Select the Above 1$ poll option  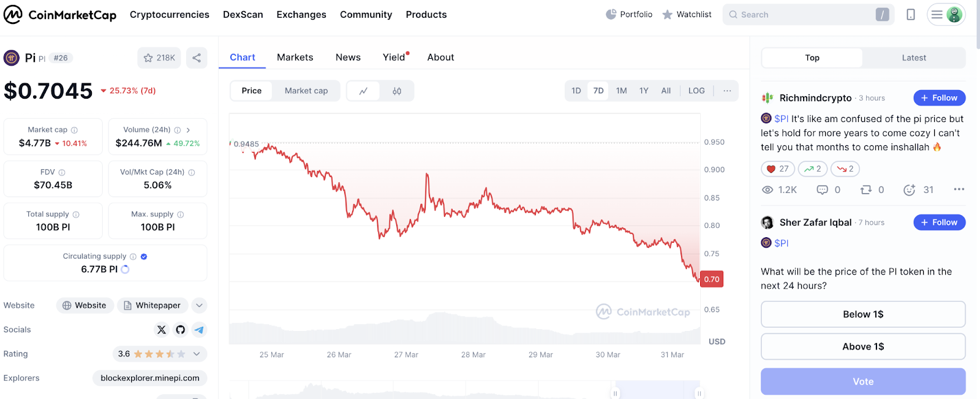pos(863,347)
